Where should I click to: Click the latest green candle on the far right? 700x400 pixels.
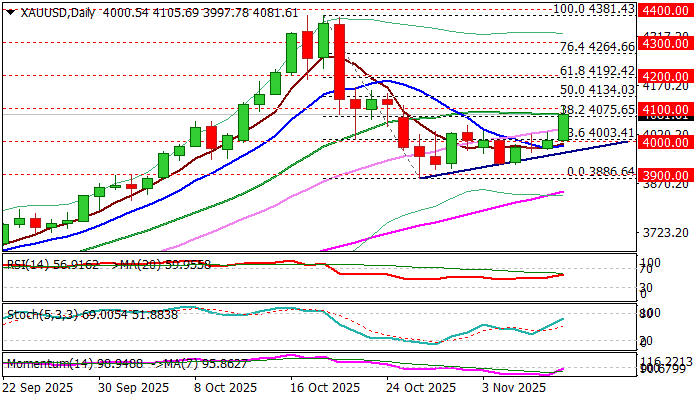pyautogui.click(x=564, y=127)
